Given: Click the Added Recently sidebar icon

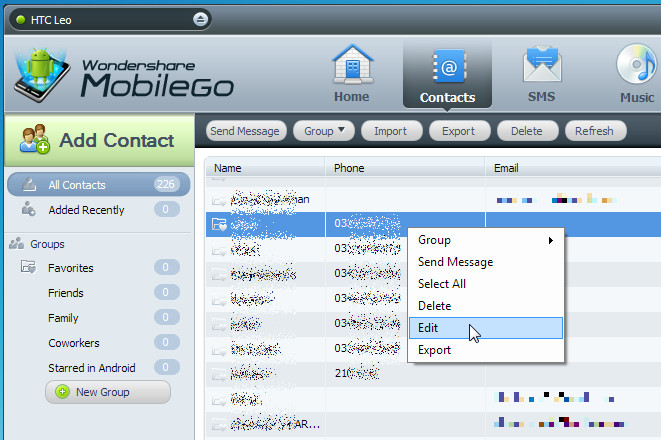Looking at the screenshot, I should tap(29, 209).
